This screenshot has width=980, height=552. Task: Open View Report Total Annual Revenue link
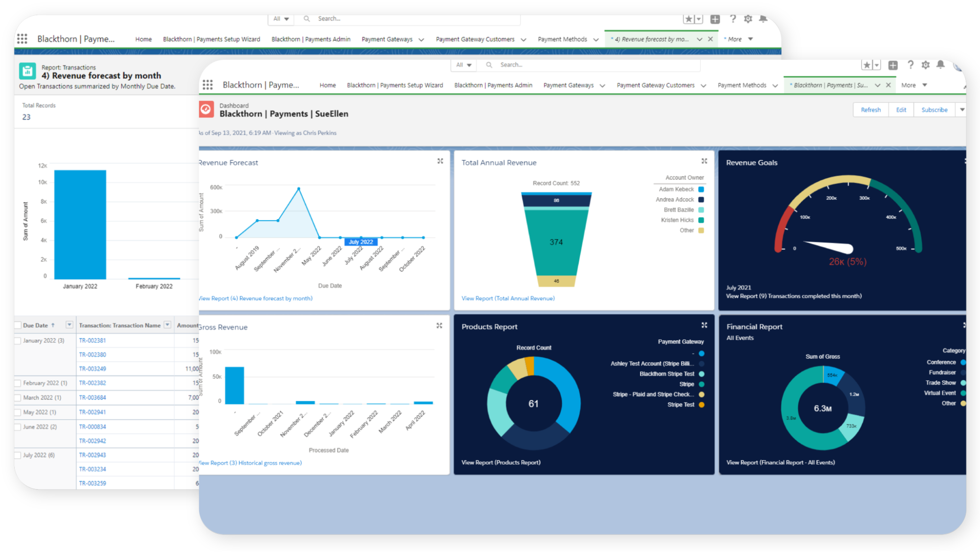tap(508, 298)
